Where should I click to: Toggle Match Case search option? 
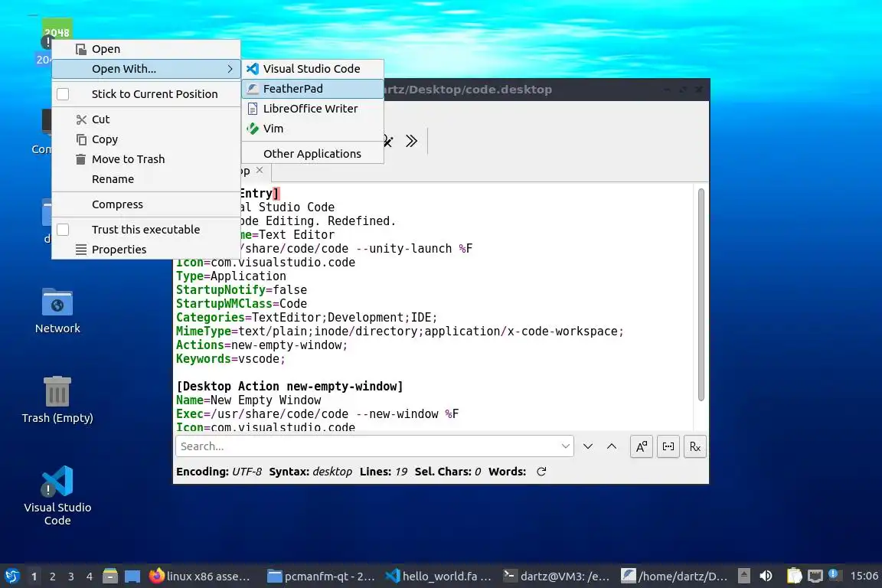pyautogui.click(x=642, y=447)
